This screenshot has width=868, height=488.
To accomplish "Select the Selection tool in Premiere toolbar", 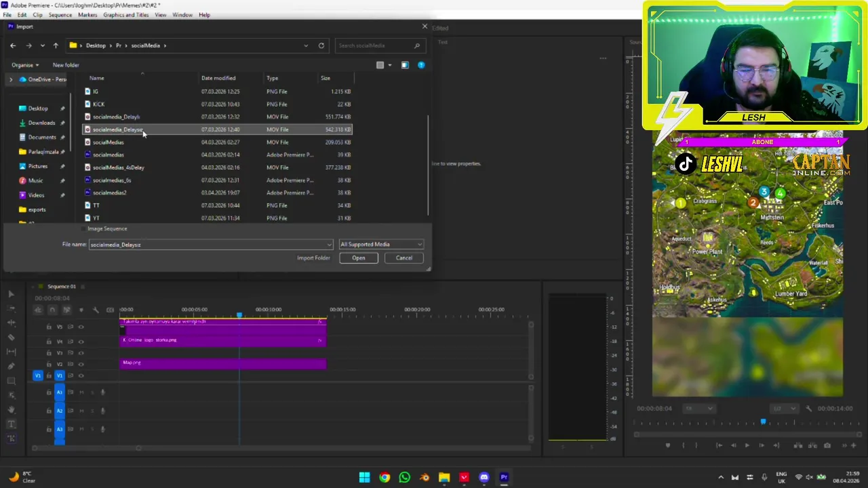I will point(11,293).
